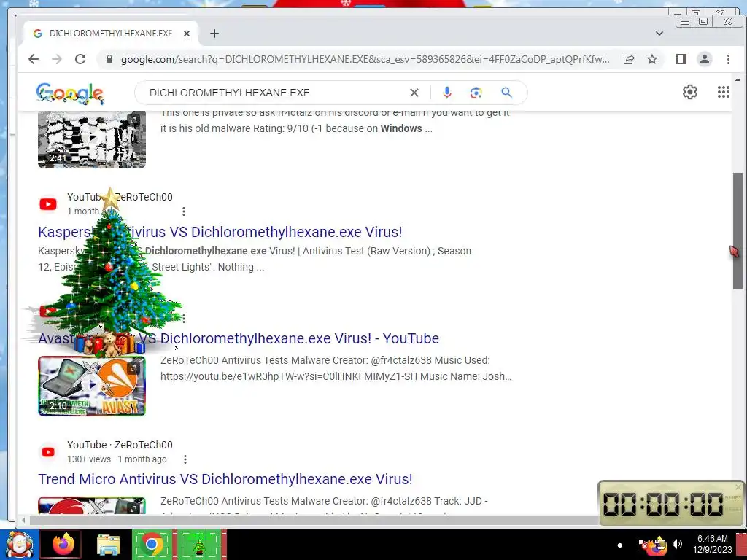Image resolution: width=747 pixels, height=560 pixels.
Task: Open Chrome's three-dot menu
Action: (x=728, y=59)
